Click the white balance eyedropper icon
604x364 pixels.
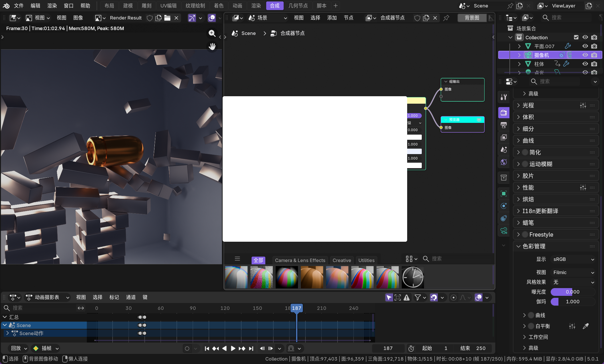point(586,326)
